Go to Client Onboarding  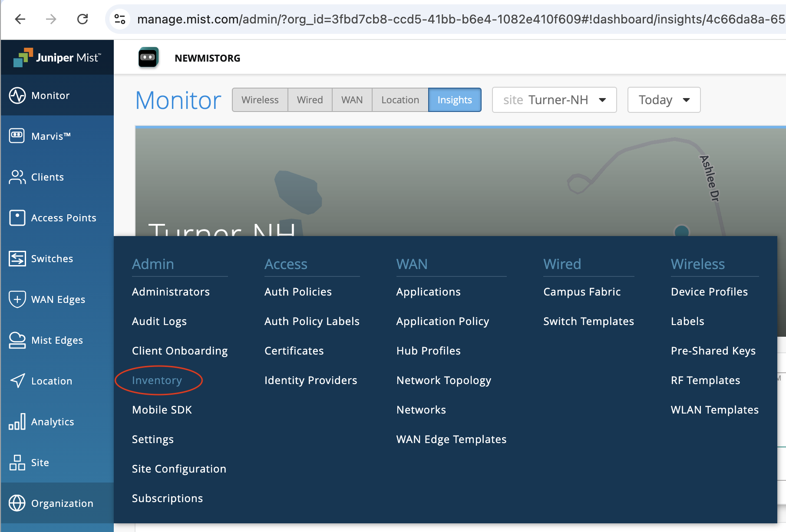[180, 351]
